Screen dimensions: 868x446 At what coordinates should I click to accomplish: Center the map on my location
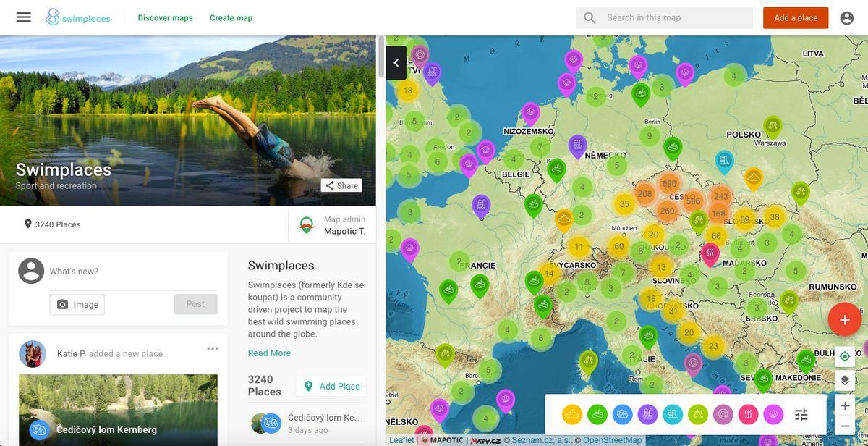[845, 356]
